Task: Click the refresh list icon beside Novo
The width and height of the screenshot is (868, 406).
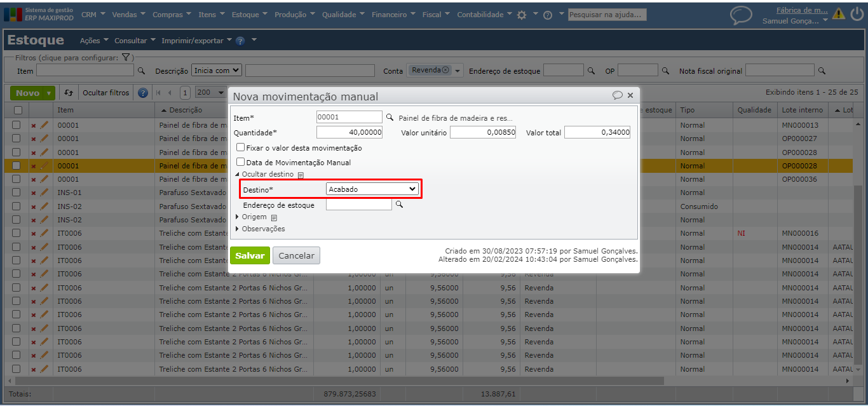Action: (69, 93)
